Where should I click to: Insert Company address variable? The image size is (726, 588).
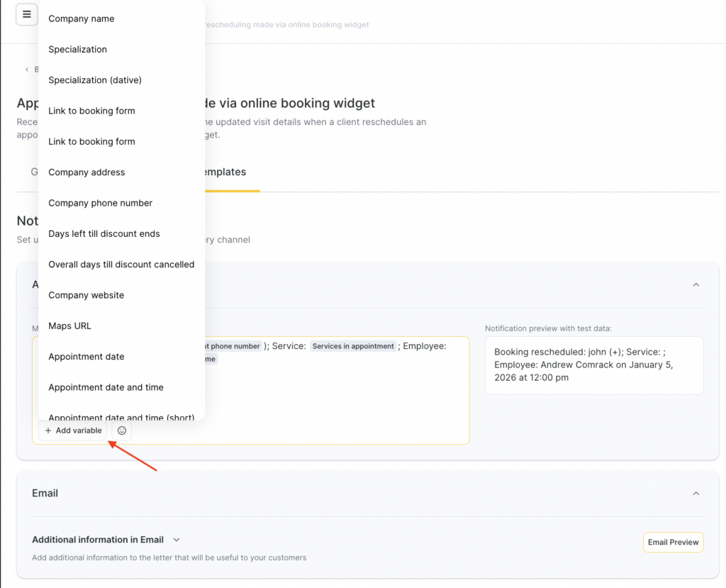[x=86, y=172]
